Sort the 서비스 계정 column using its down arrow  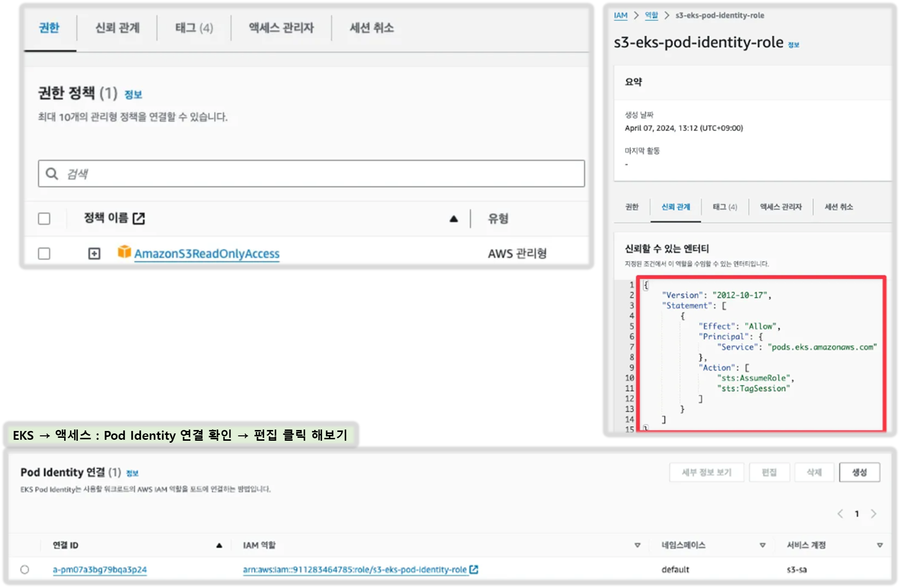[x=879, y=545]
